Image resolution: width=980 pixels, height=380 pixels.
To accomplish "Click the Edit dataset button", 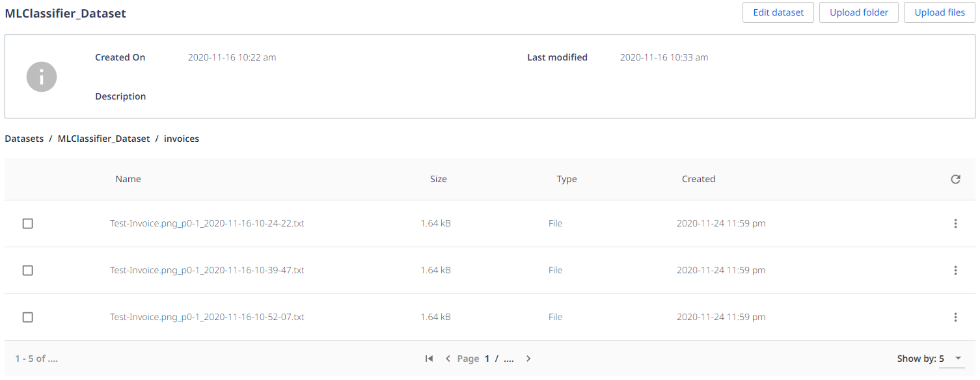I will (778, 12).
